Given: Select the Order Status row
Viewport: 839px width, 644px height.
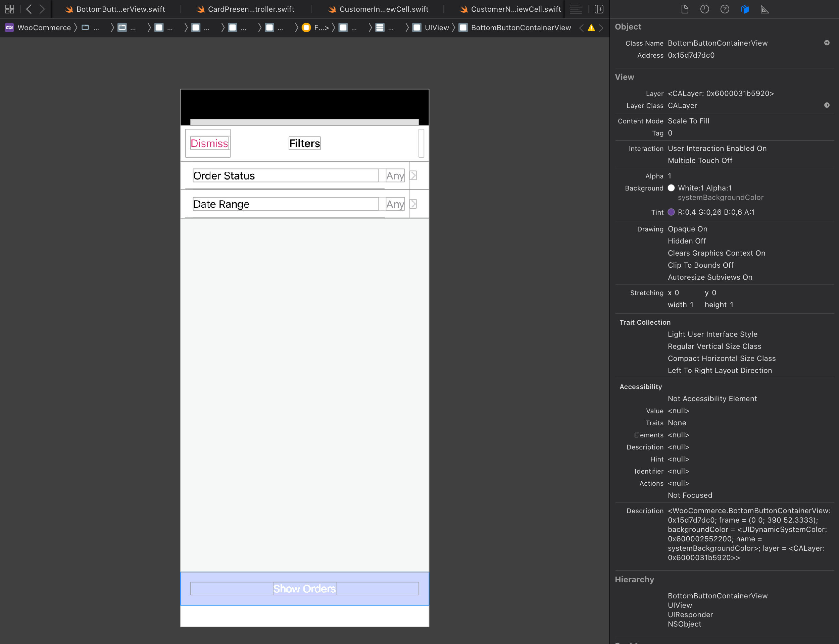Looking at the screenshot, I should [x=285, y=175].
